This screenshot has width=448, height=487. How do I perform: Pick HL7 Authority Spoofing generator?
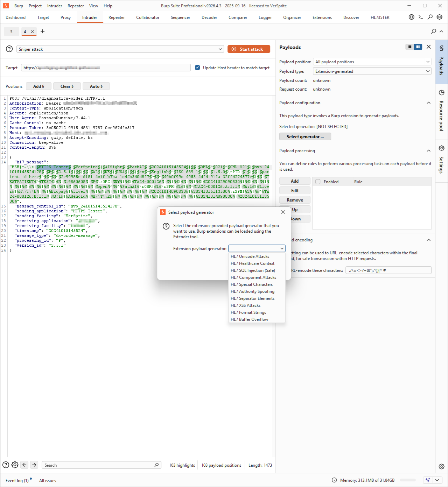(257, 291)
